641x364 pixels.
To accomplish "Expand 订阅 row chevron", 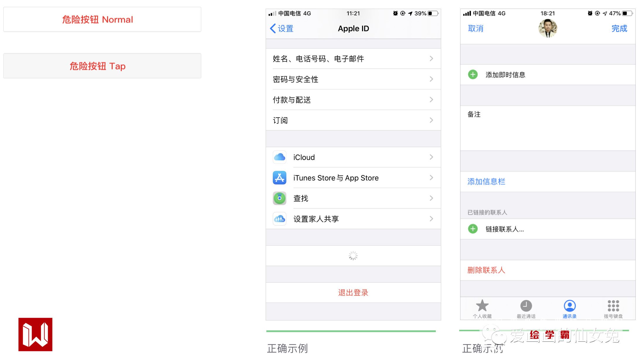I will 431,120.
